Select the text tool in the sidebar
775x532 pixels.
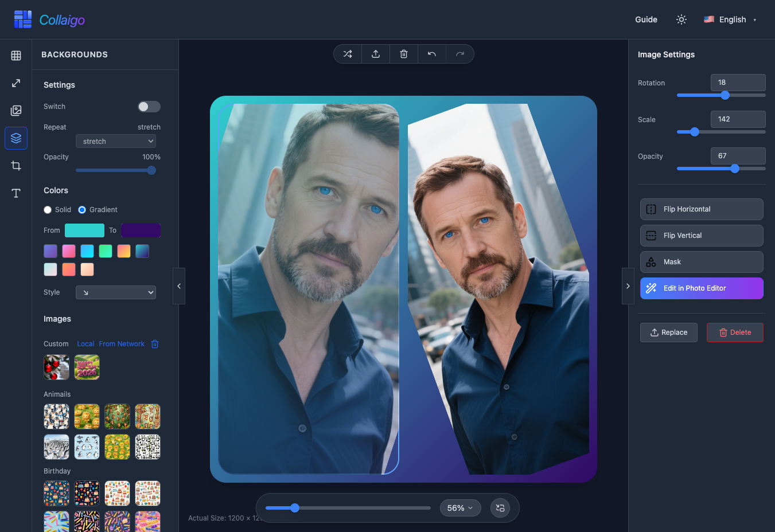click(16, 193)
